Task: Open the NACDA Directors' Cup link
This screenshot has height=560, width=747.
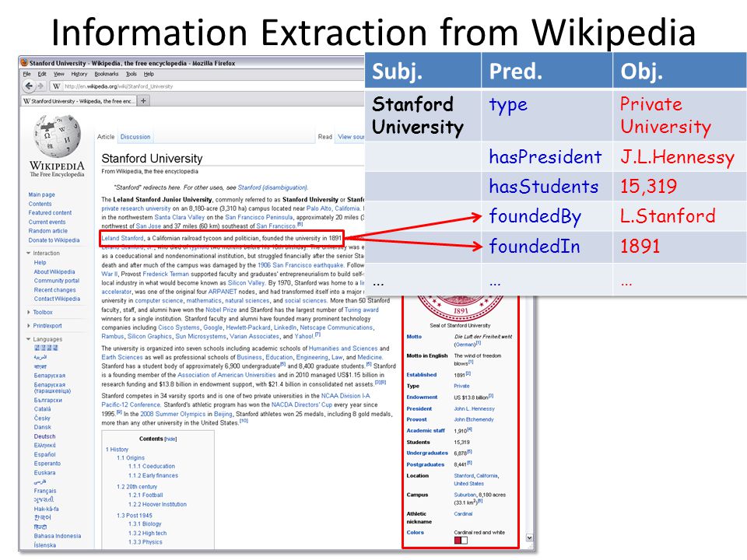Action: pyautogui.click(x=302, y=404)
